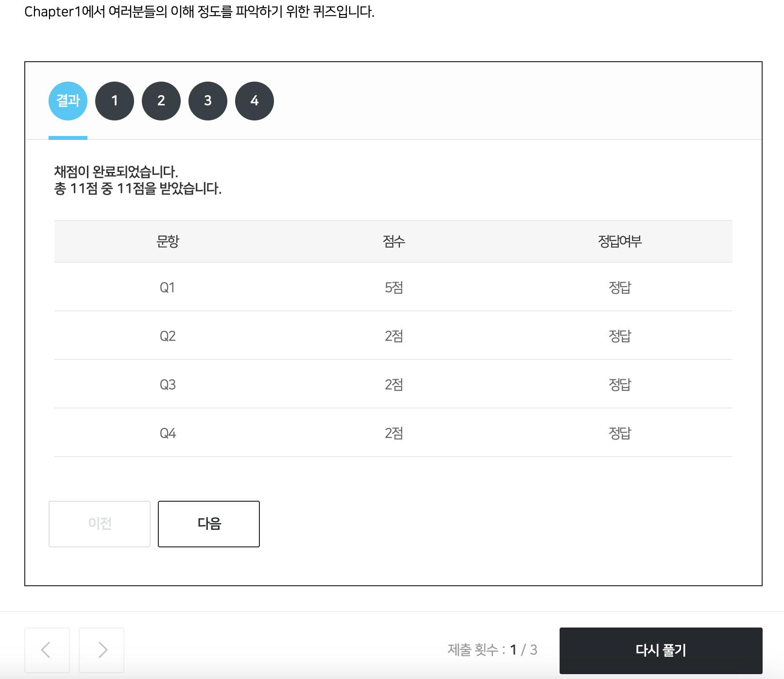This screenshot has height=679, width=784.
Task: Select the Q4 row label
Action: click(x=168, y=433)
